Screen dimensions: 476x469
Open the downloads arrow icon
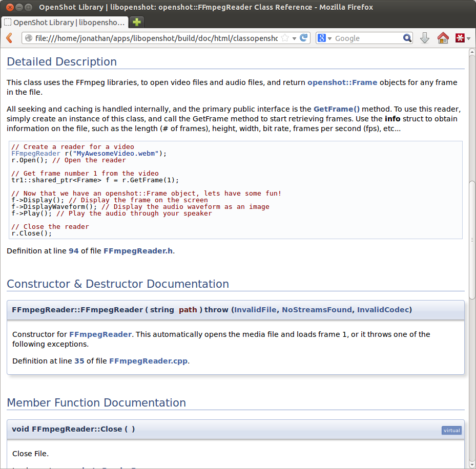[x=425, y=38]
